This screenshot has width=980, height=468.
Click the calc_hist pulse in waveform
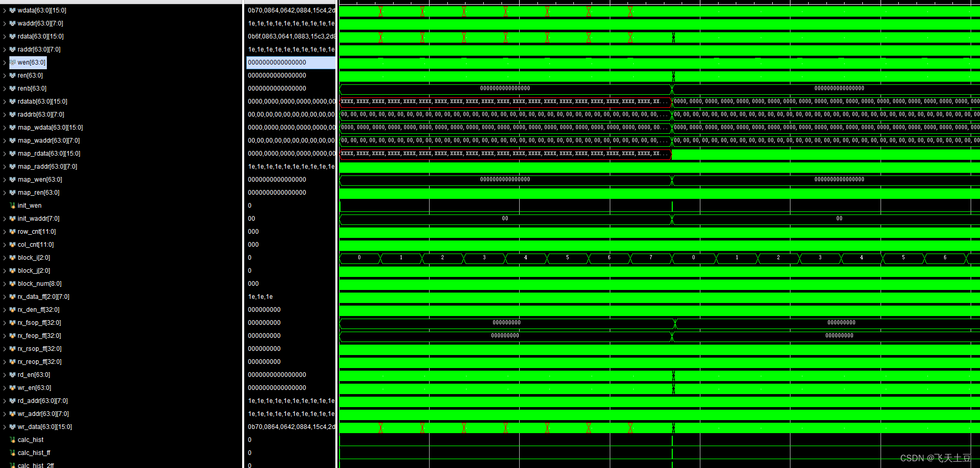(672, 440)
